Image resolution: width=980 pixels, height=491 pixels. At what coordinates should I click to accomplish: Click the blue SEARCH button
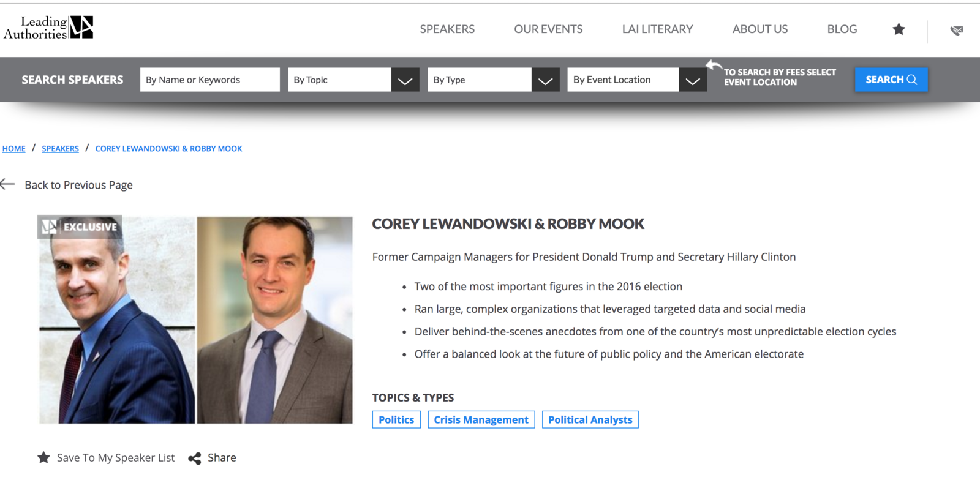pos(891,80)
